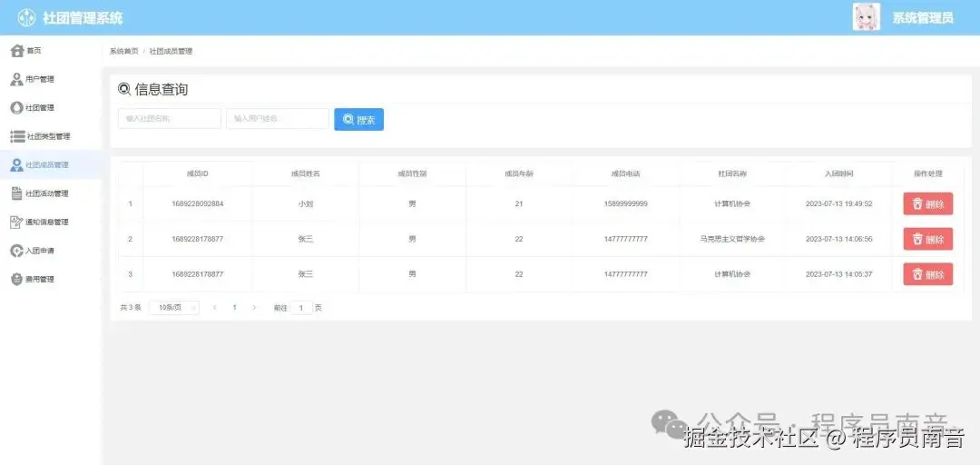Select page number 1 in pagination

coord(234,308)
